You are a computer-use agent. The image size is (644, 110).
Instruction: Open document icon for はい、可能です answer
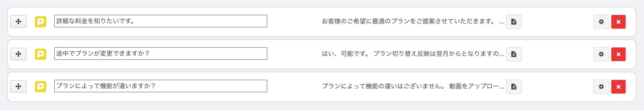pyautogui.click(x=514, y=54)
